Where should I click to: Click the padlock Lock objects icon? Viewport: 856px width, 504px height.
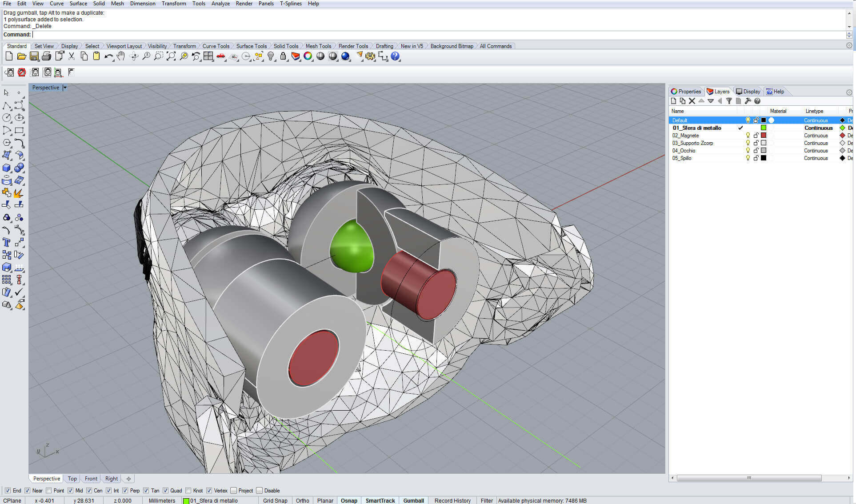click(283, 56)
